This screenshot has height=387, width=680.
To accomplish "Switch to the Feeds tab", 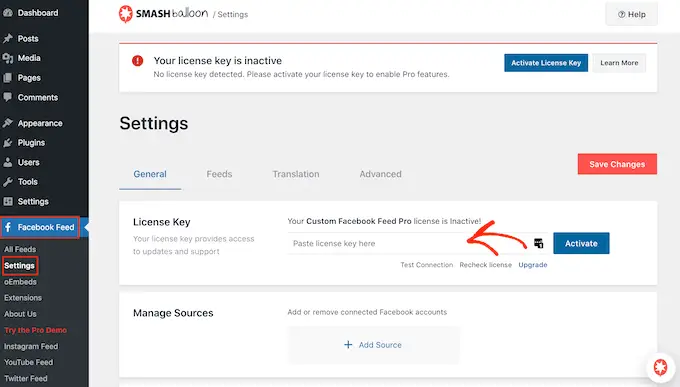I will (219, 174).
